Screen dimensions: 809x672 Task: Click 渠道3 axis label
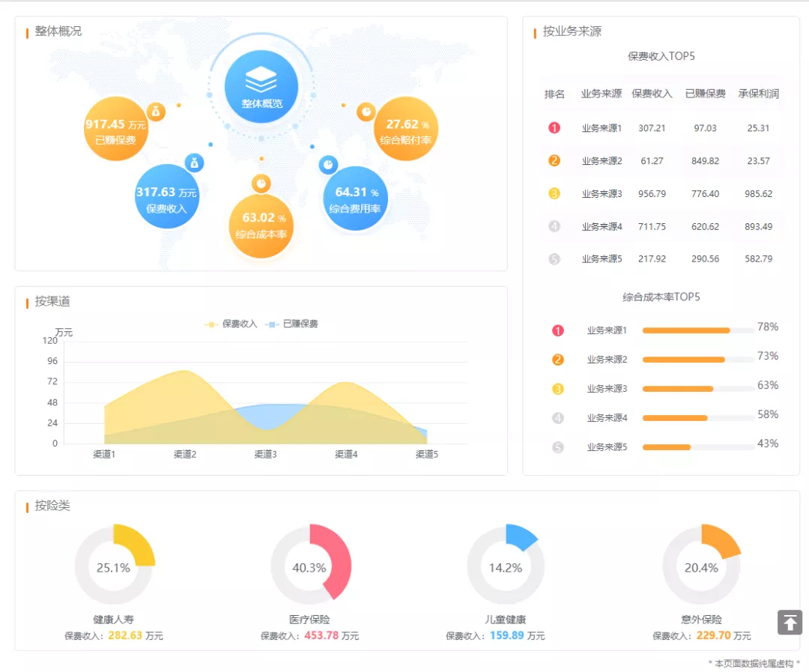pyautogui.click(x=266, y=454)
